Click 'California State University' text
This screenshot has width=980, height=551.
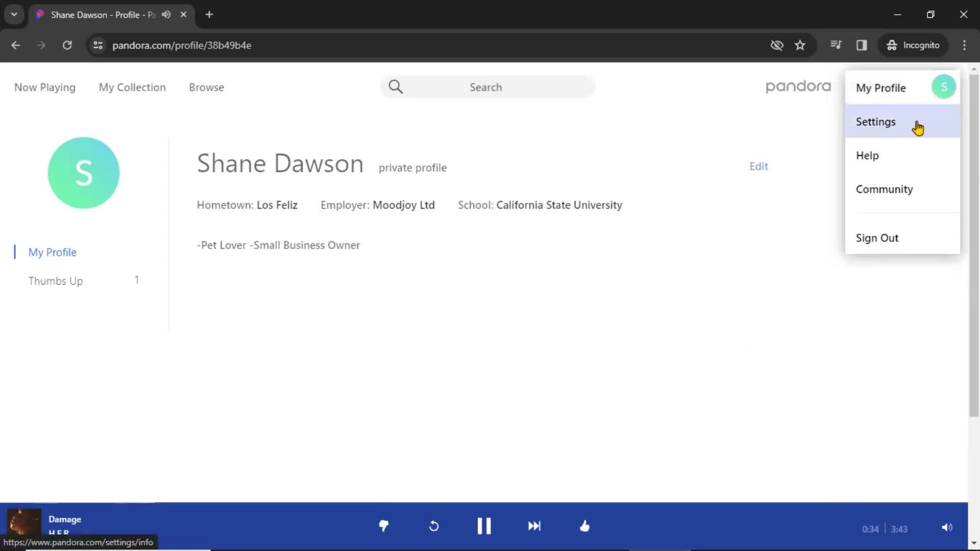click(x=559, y=205)
